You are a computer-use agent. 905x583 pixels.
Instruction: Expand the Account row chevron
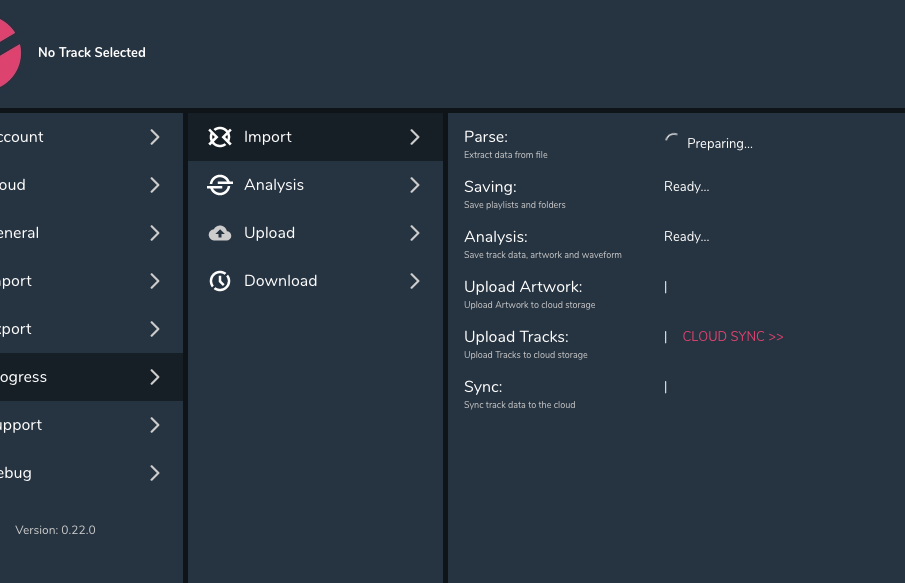pyautogui.click(x=155, y=137)
